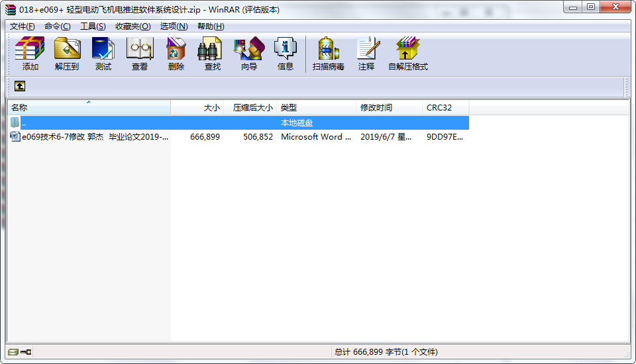636x364 pixels.
Task: Click the Microsoft Word type cell
Action: click(316, 137)
